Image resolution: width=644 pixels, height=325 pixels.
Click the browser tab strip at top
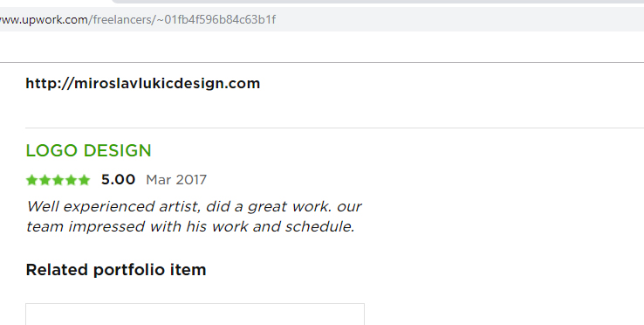coord(378,2)
